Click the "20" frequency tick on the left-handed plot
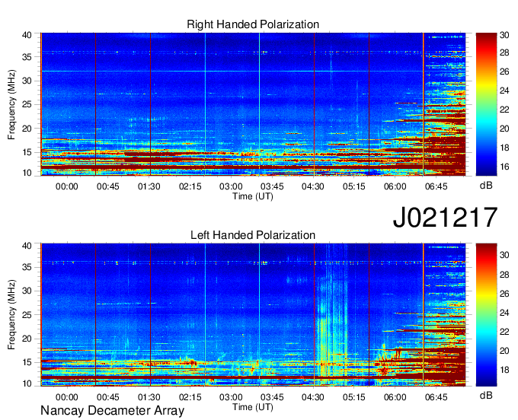Screen dimensions: 518x420 click(x=27, y=339)
